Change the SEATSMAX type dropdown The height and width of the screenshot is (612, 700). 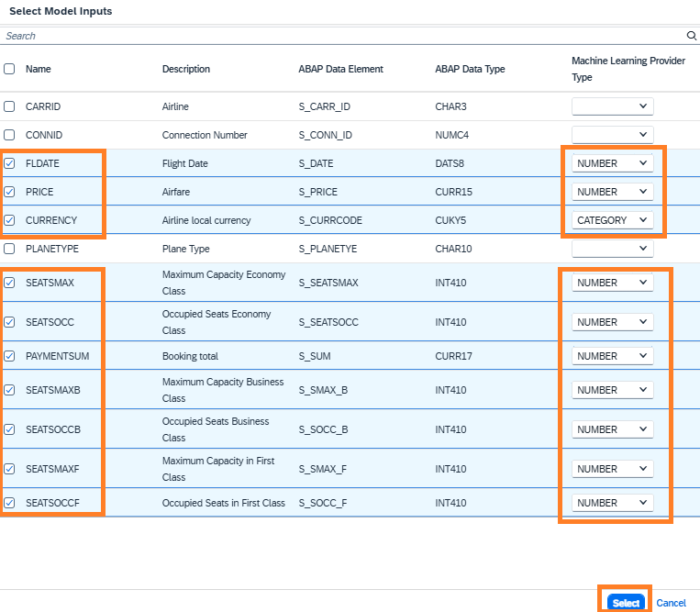point(612,283)
